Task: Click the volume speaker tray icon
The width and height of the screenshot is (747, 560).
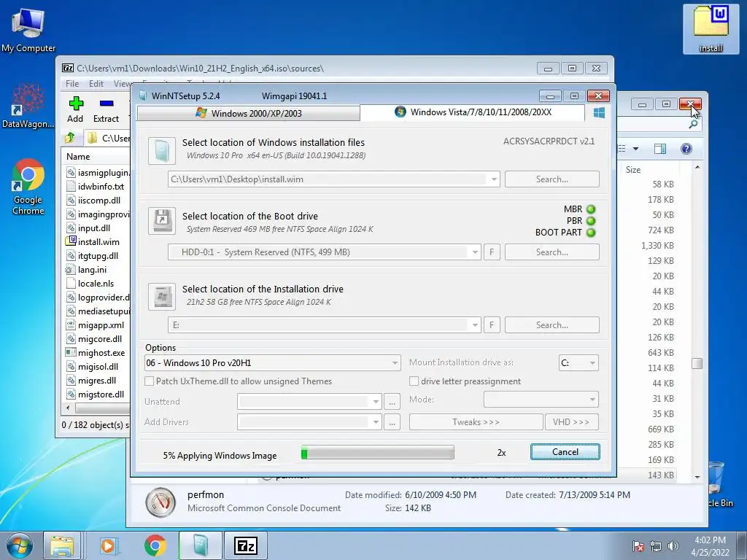Action: pos(673,546)
